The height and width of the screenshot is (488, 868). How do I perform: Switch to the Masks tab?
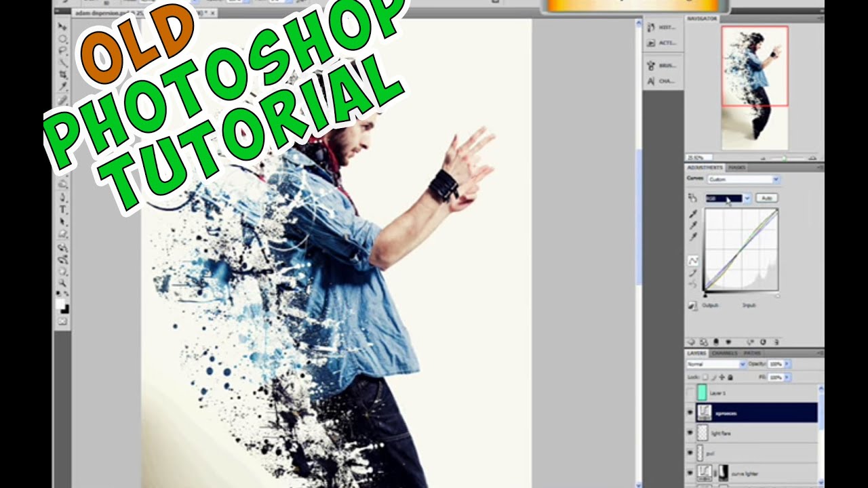tap(737, 167)
